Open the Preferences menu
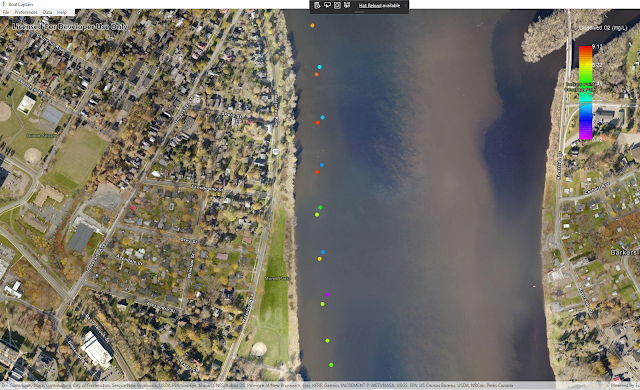This screenshot has height=390, width=640. pos(26,12)
